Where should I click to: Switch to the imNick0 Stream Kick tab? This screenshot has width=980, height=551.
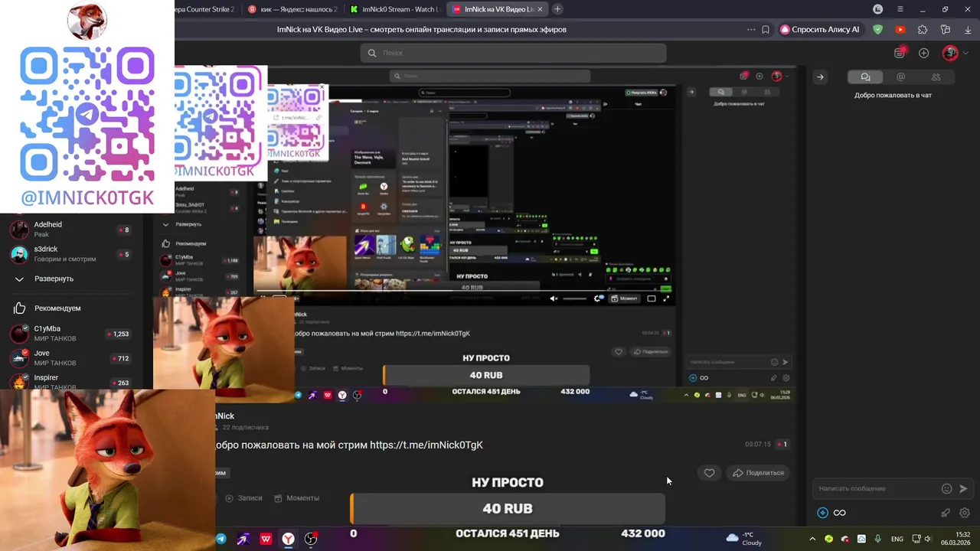click(x=394, y=9)
